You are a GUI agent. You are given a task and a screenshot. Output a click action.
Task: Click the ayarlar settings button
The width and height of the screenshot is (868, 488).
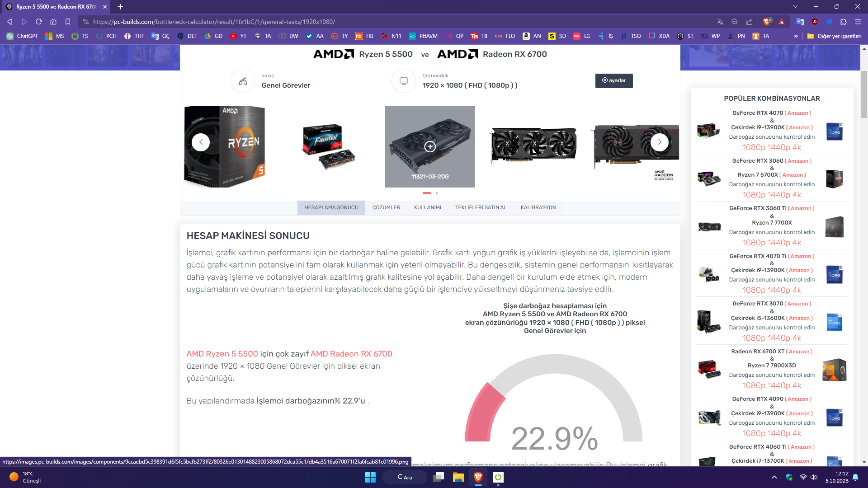(x=614, y=80)
